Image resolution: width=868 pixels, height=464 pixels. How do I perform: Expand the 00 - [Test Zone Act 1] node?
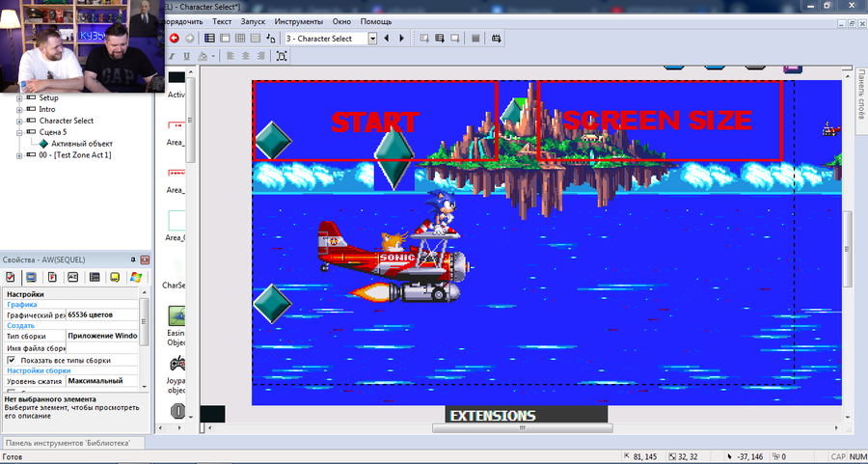tap(19, 155)
